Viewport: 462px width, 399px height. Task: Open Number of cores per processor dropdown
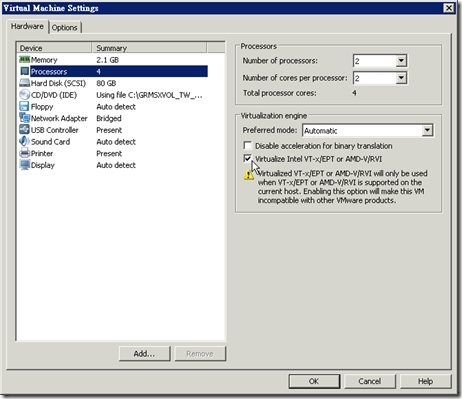401,78
